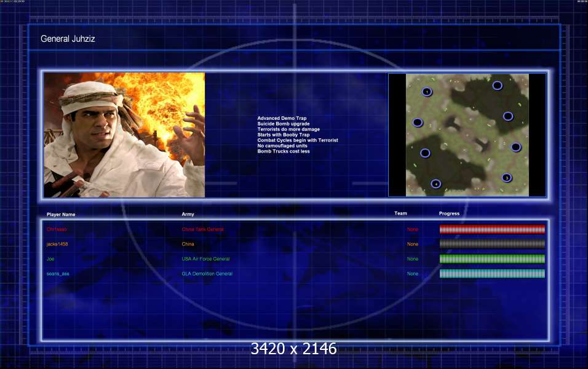Click start position marker 3 on minimap
This screenshot has height=369, width=588.
[x=507, y=178]
